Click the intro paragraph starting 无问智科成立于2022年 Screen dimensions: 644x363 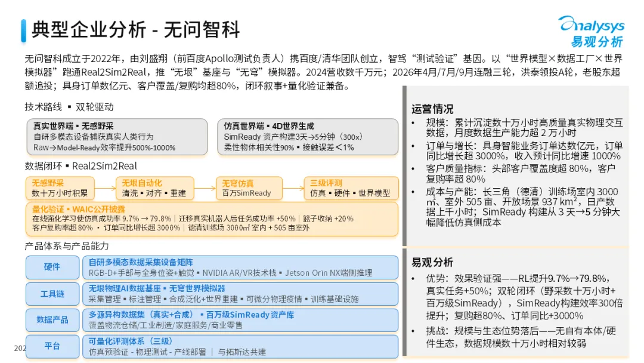pos(324,72)
